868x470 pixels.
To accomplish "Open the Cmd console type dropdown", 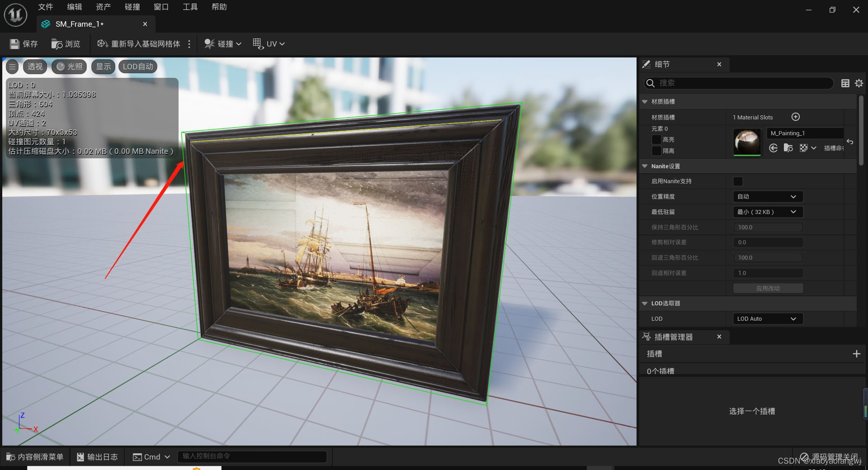I will click(151, 457).
